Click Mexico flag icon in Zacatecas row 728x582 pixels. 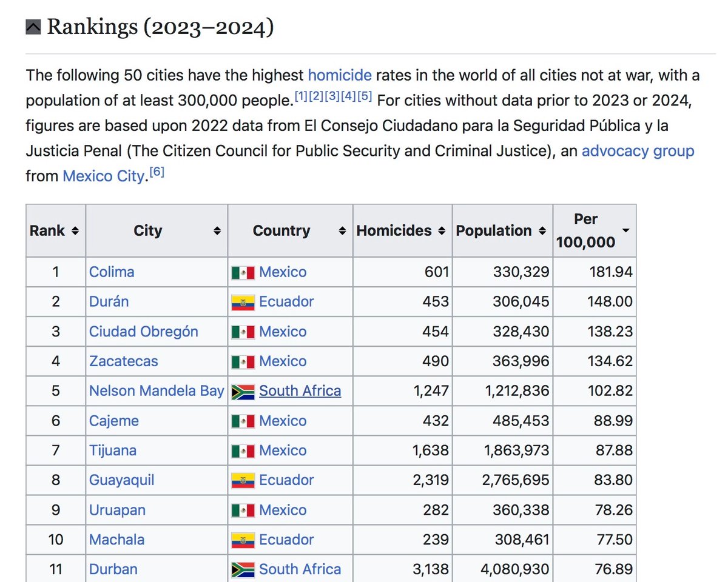click(243, 362)
